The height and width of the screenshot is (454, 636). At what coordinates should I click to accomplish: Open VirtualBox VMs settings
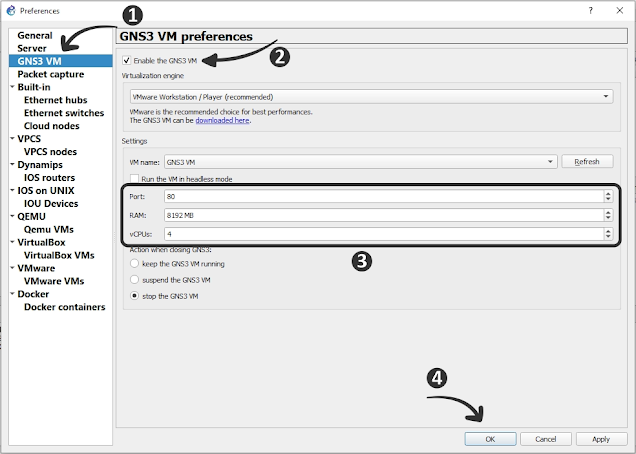point(59,255)
